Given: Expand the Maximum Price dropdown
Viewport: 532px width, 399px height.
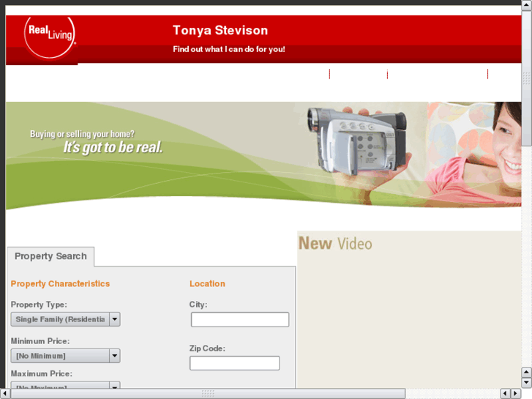Looking at the screenshot, I should [65, 385].
